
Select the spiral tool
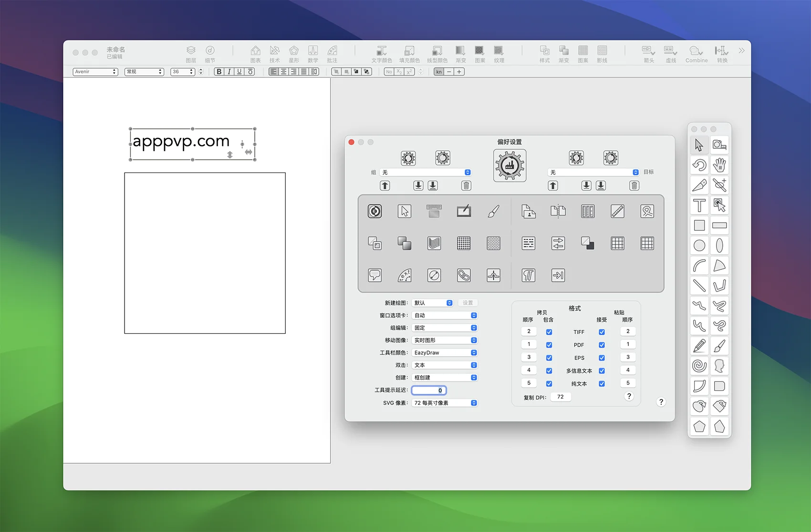click(x=699, y=366)
